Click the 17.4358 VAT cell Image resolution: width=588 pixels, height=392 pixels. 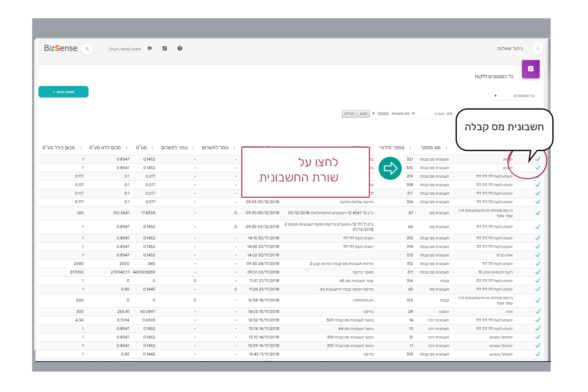click(x=148, y=213)
